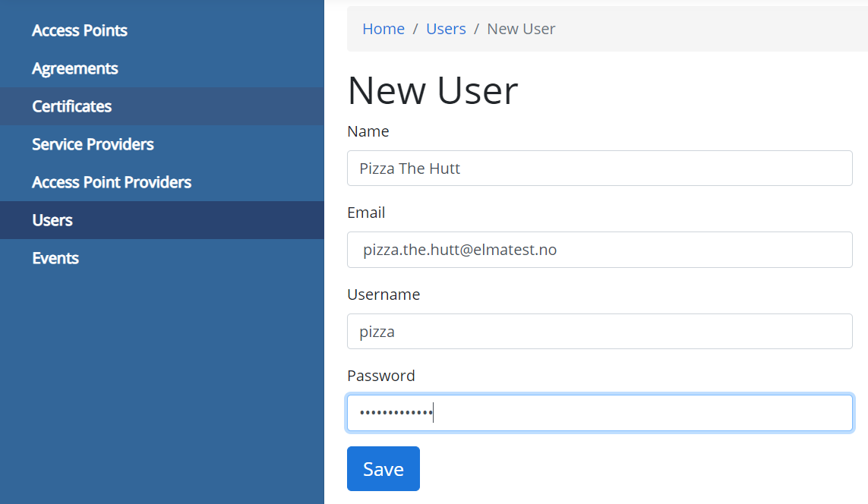
Task: Select Certificates in the sidebar menu
Action: (x=72, y=106)
